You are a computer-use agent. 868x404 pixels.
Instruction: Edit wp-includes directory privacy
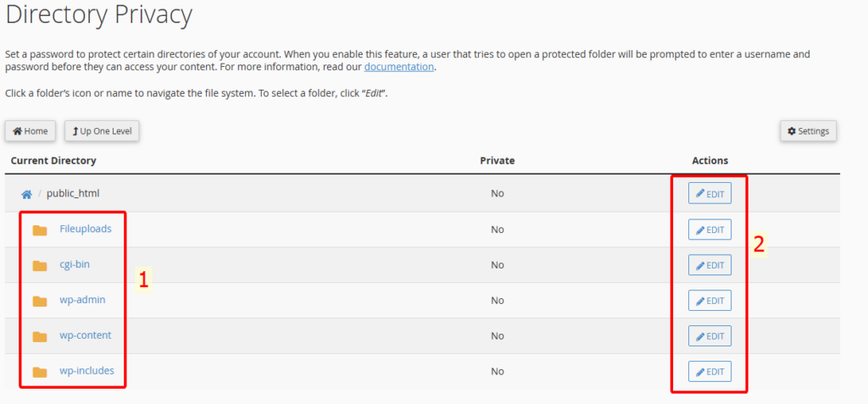[x=709, y=371]
